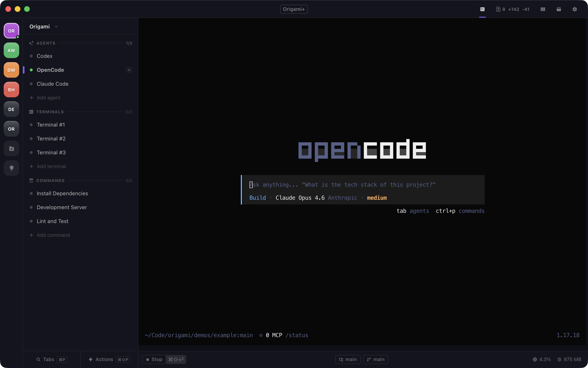Click the Build agent mode label
588x368 pixels.
(257, 198)
